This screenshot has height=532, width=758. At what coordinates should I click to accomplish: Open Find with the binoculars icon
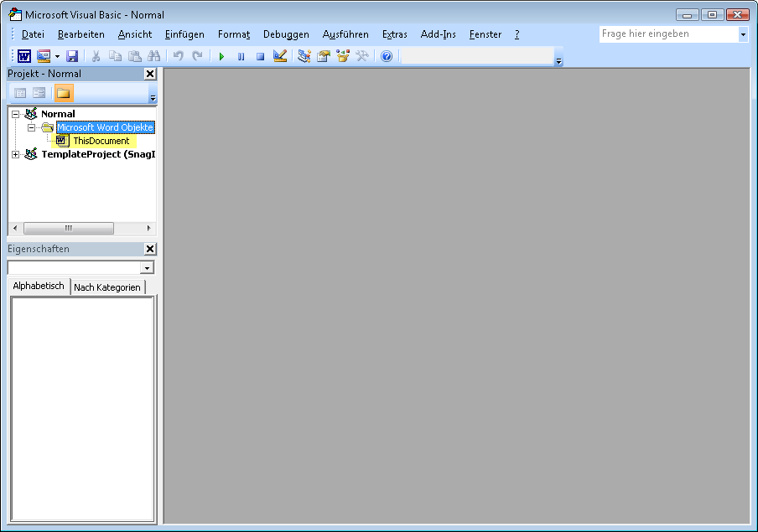[153, 56]
